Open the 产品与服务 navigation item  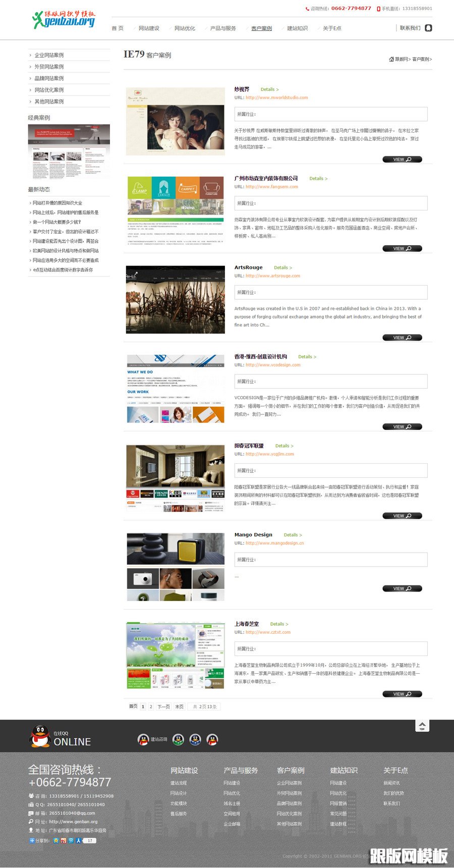pyautogui.click(x=223, y=28)
